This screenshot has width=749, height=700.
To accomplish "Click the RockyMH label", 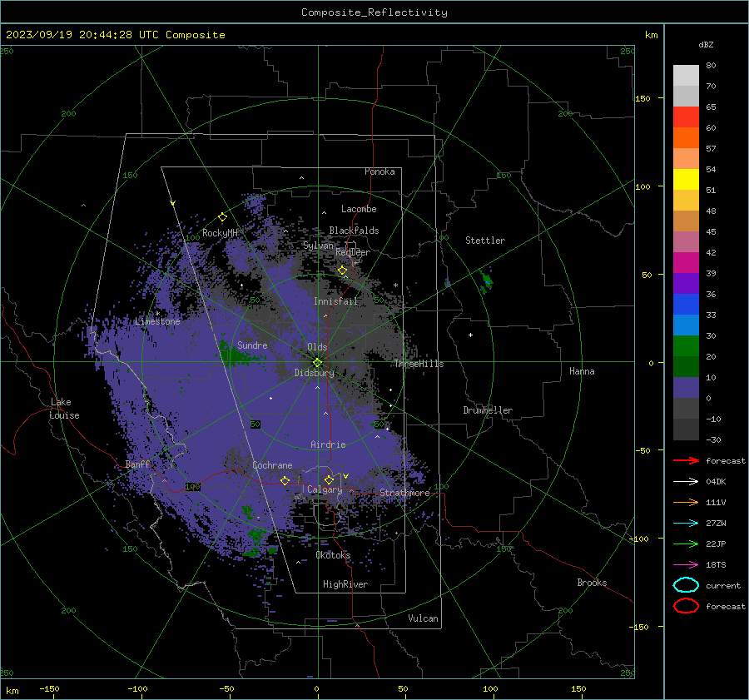I will [220, 233].
